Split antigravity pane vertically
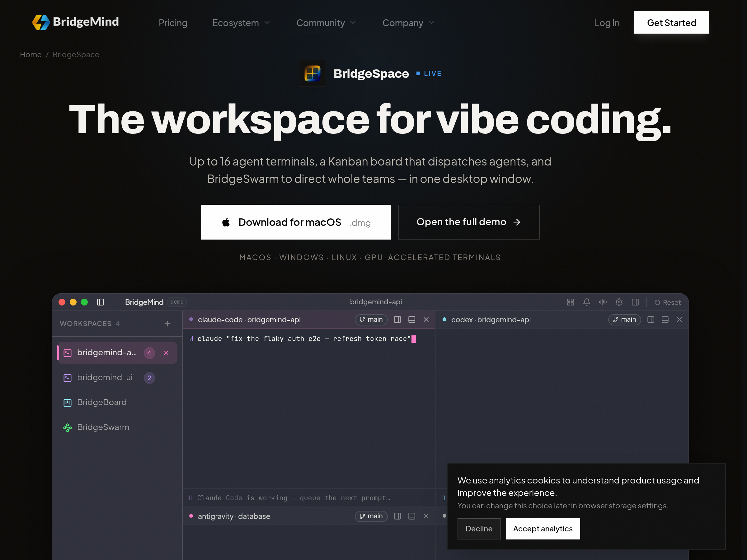Screen dimensions: 747x560 click(x=397, y=516)
